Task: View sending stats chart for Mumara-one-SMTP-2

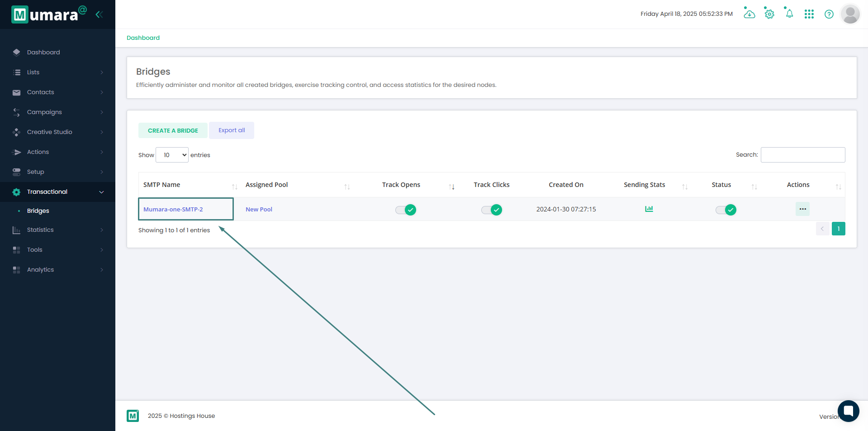Action: click(649, 209)
